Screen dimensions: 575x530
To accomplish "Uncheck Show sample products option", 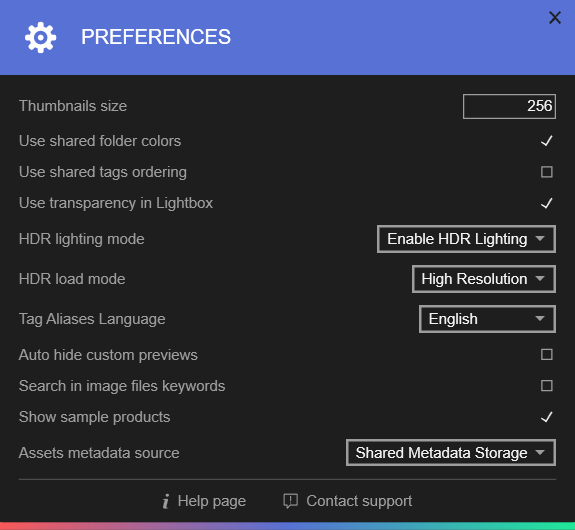I will 546,417.
